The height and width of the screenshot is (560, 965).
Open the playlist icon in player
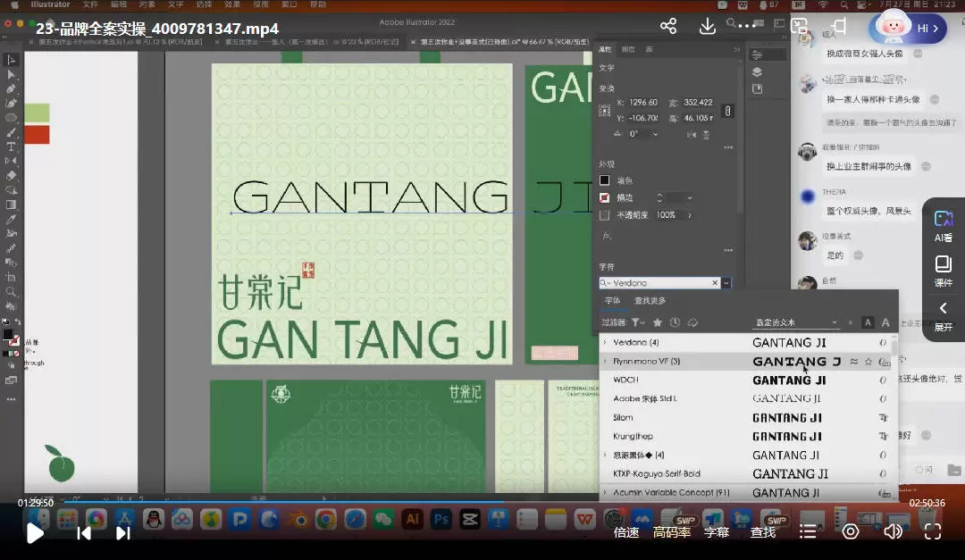[808, 531]
